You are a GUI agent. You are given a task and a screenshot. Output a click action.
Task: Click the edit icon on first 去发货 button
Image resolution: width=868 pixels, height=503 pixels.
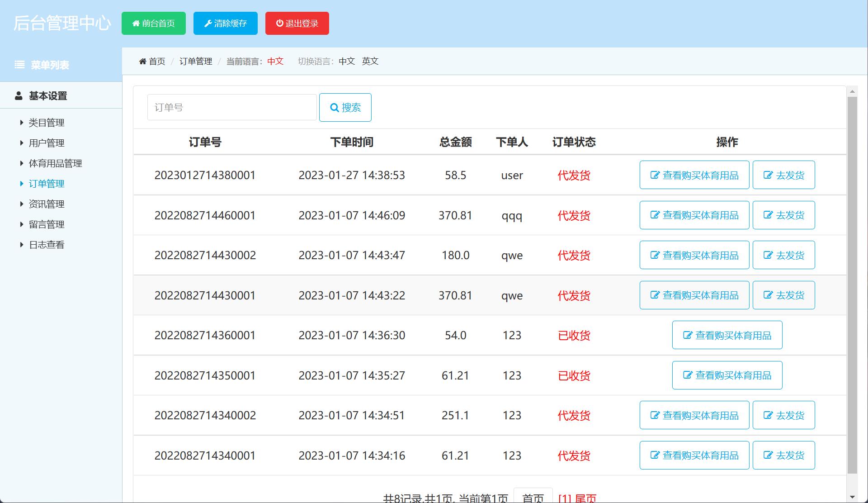pyautogui.click(x=768, y=175)
